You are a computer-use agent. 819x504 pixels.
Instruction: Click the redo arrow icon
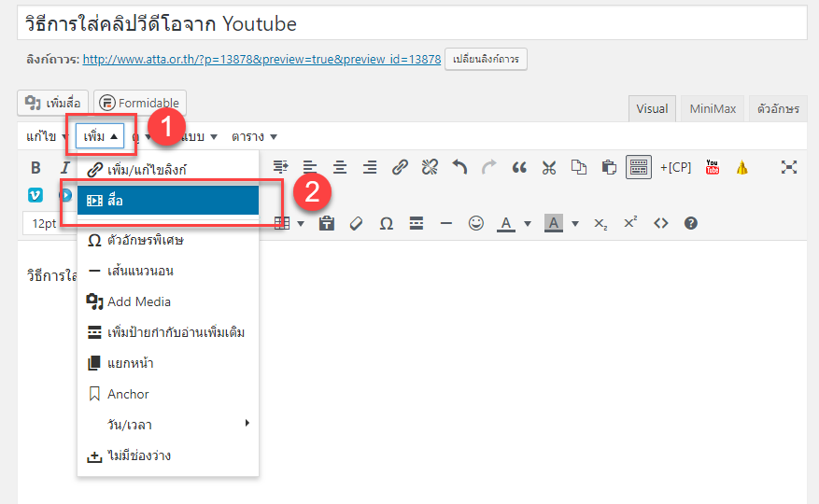[489, 167]
